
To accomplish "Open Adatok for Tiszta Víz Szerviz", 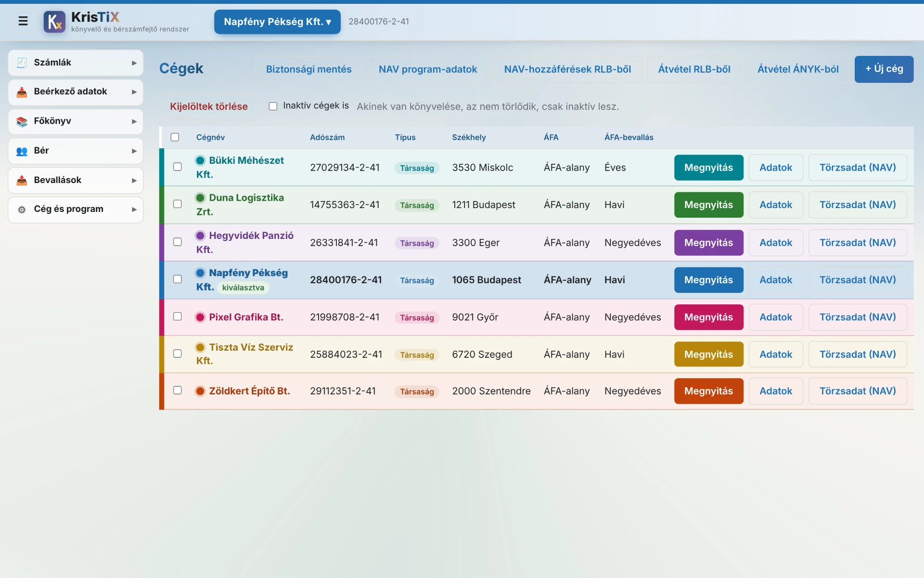I will (x=776, y=355).
